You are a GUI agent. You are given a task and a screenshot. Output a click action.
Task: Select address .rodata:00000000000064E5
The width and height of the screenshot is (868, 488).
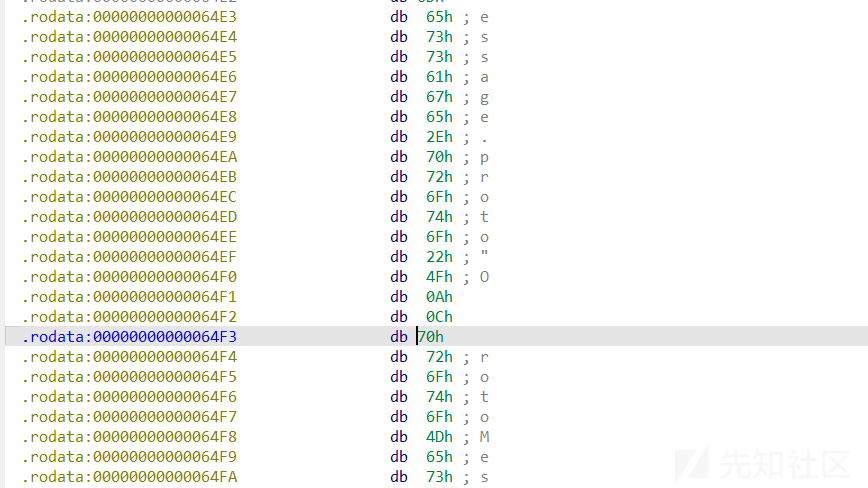click(x=129, y=57)
